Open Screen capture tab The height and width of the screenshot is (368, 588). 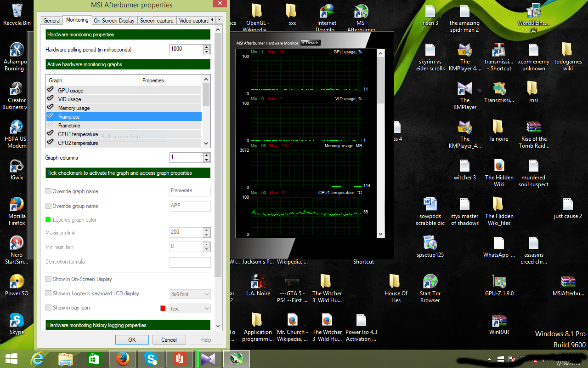(x=157, y=21)
